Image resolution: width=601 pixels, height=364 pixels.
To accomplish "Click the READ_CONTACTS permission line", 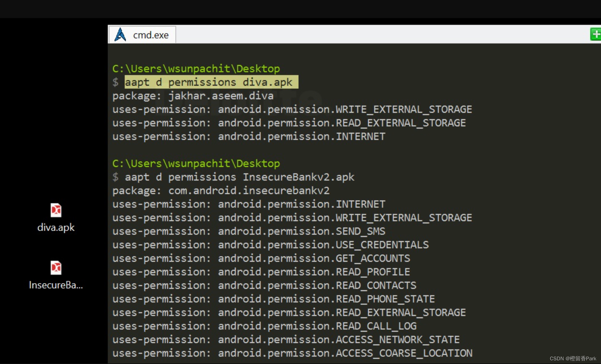I will pyautogui.click(x=264, y=285).
